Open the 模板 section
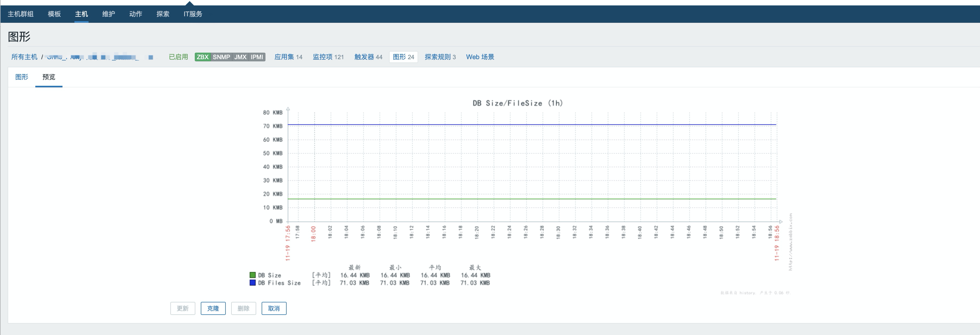The width and height of the screenshot is (980, 335). [x=54, y=14]
